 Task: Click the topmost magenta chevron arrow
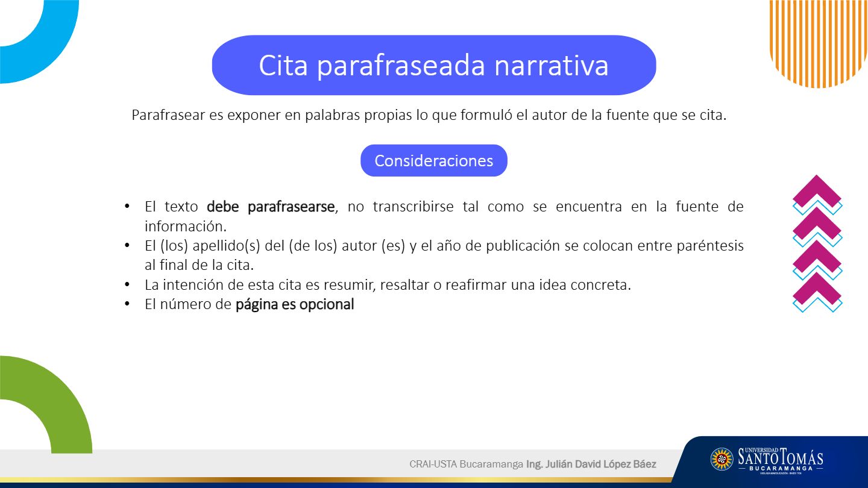(817, 192)
